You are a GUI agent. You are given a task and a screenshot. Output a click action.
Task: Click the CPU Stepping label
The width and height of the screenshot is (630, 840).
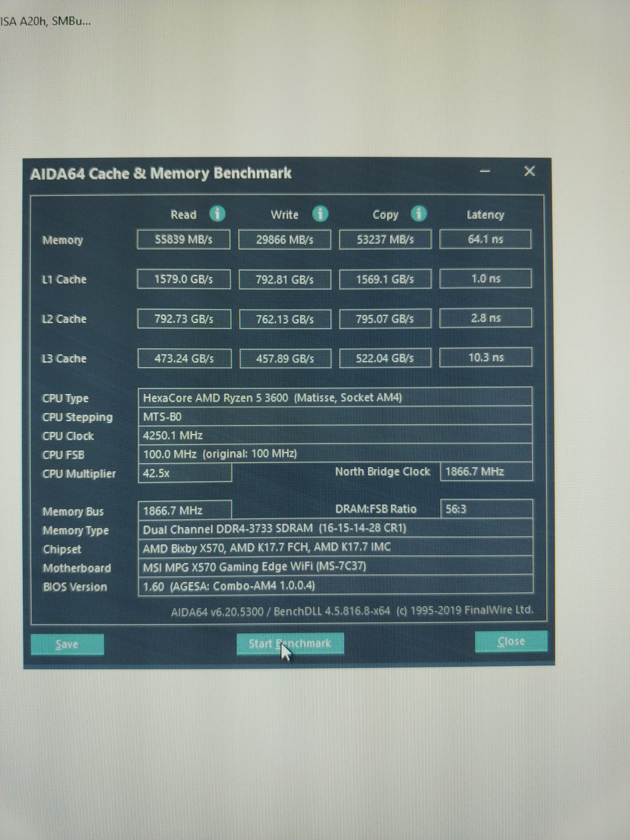coord(78,418)
